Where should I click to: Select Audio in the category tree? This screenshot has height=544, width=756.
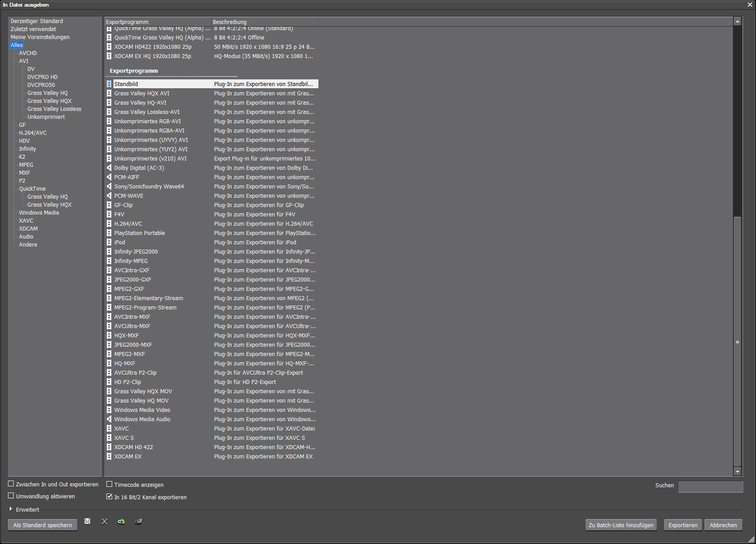coord(26,237)
